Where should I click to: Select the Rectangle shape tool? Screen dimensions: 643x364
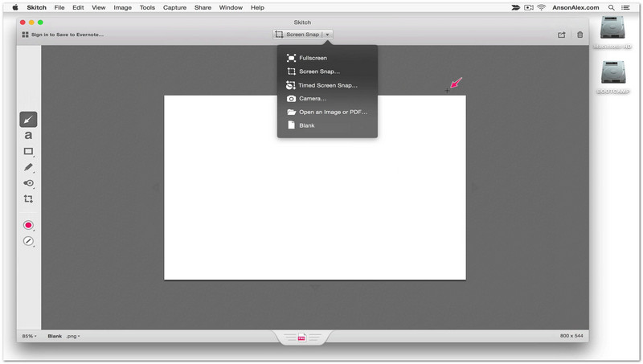pos(28,151)
